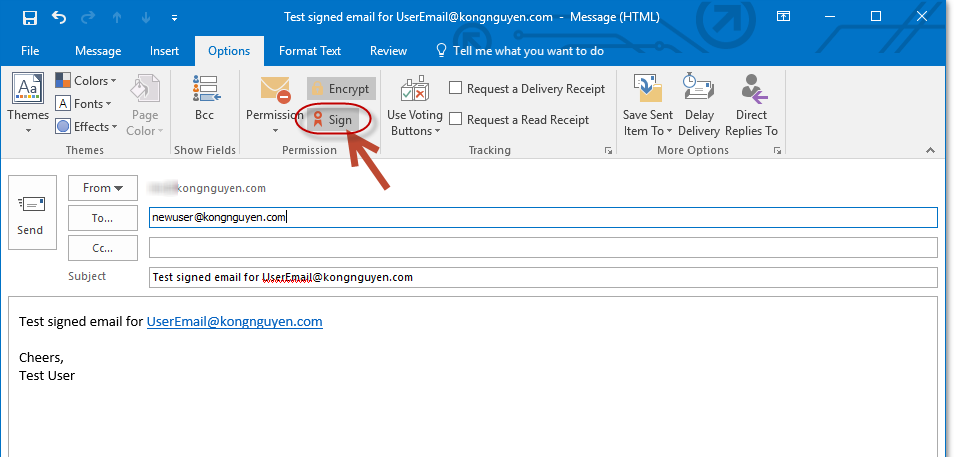Undo the last action in the title bar

pos(59,17)
